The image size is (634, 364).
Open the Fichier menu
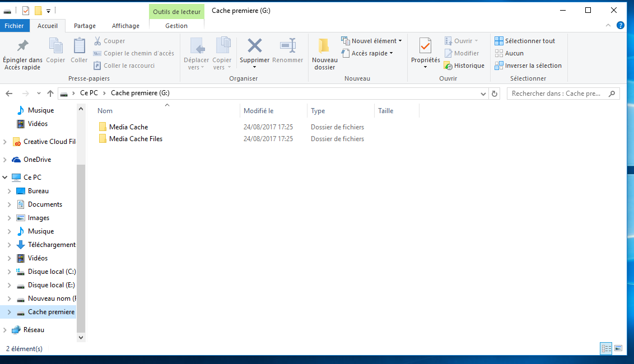click(15, 26)
